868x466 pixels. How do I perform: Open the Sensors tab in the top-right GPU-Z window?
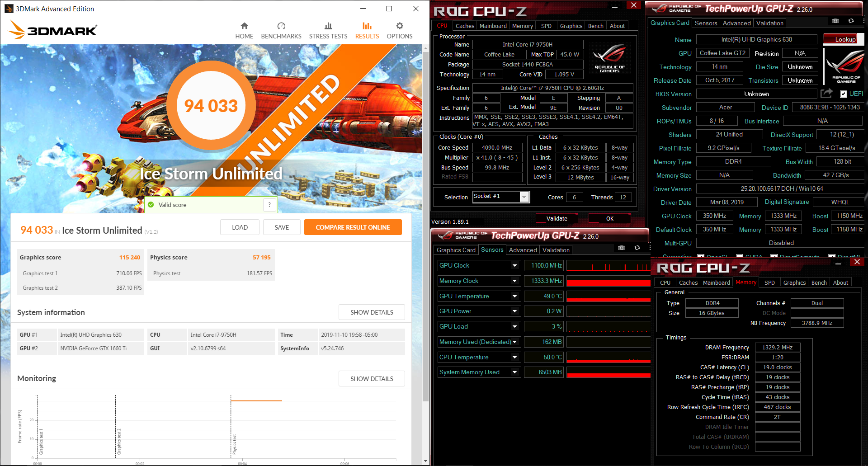coord(706,23)
